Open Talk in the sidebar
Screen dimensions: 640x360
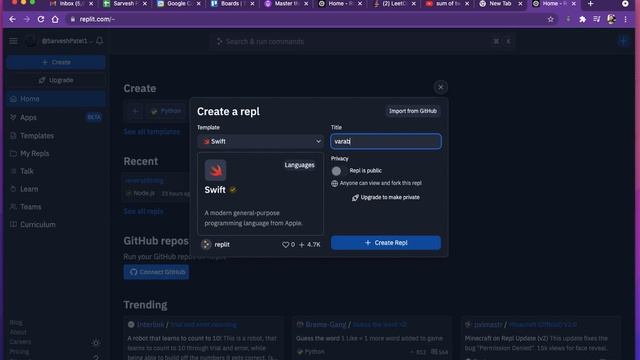[56, 171]
